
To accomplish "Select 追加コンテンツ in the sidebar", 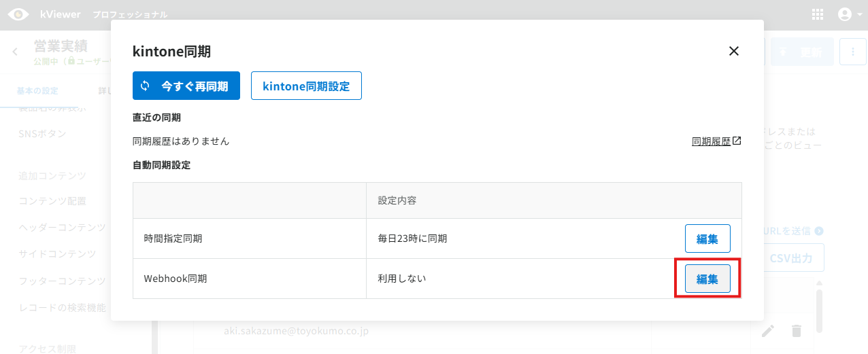I will point(52,176).
